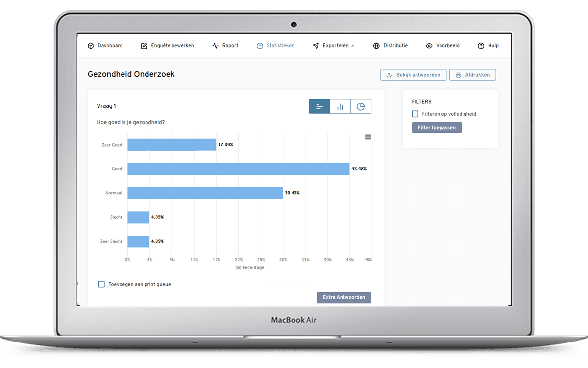This screenshot has width=588, height=368.
Task: Open the Statistieken tab
Action: tap(275, 46)
